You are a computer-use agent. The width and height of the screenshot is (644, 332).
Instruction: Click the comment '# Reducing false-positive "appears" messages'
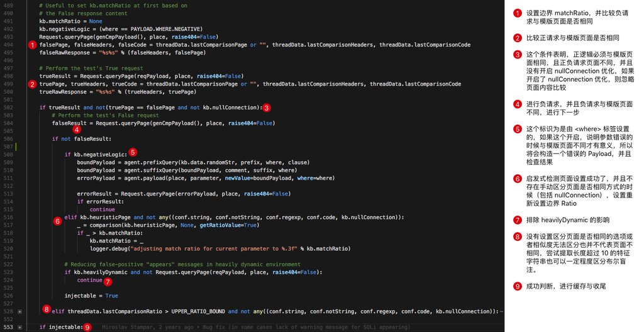tap(135, 264)
